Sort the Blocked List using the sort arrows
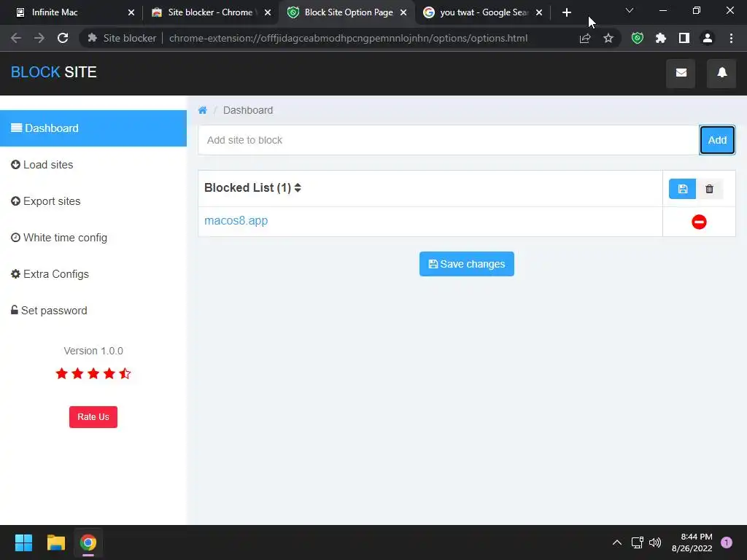 298,187
